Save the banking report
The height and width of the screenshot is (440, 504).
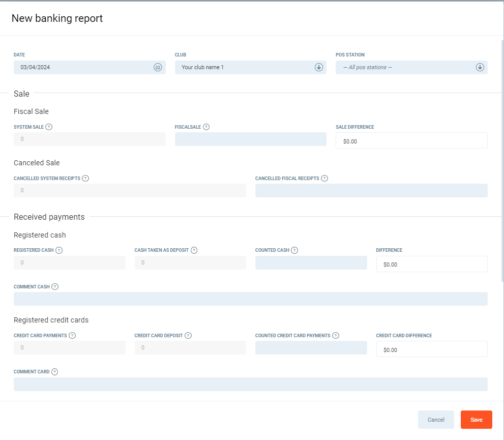pos(476,420)
